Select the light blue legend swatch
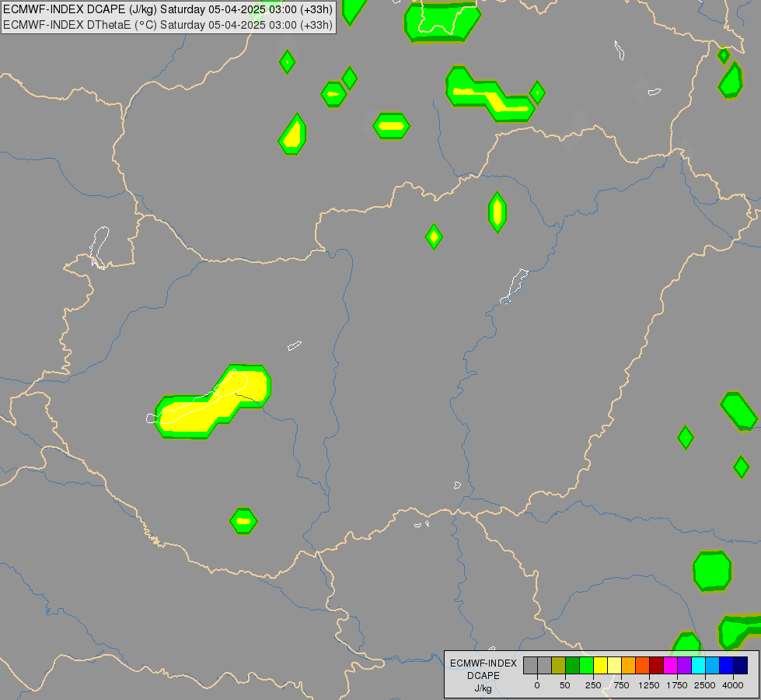Viewport: 761px width, 700px height. (x=713, y=666)
